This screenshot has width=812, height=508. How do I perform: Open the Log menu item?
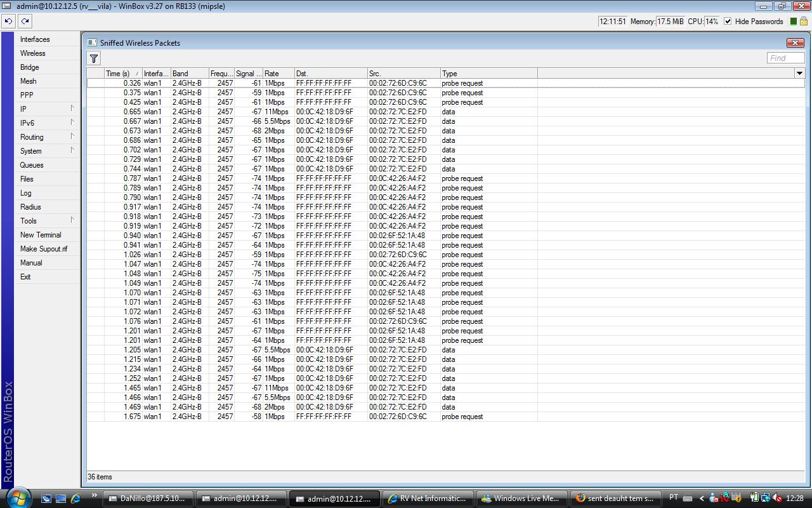[48, 193]
